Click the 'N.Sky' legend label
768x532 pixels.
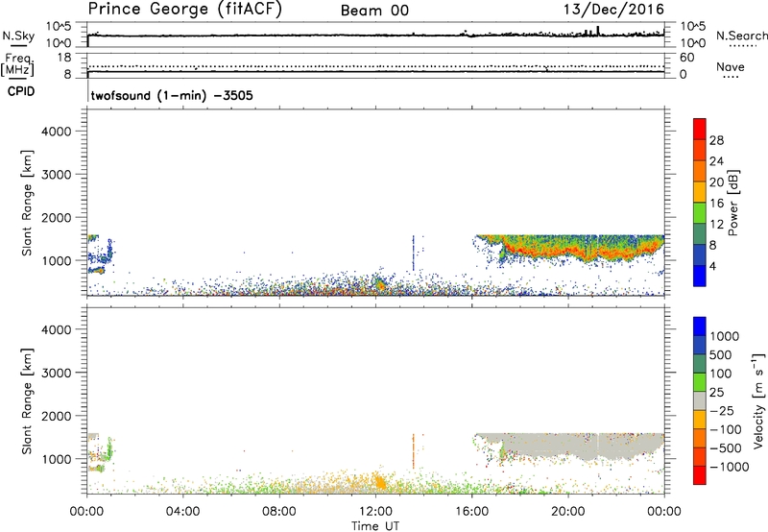[18, 36]
